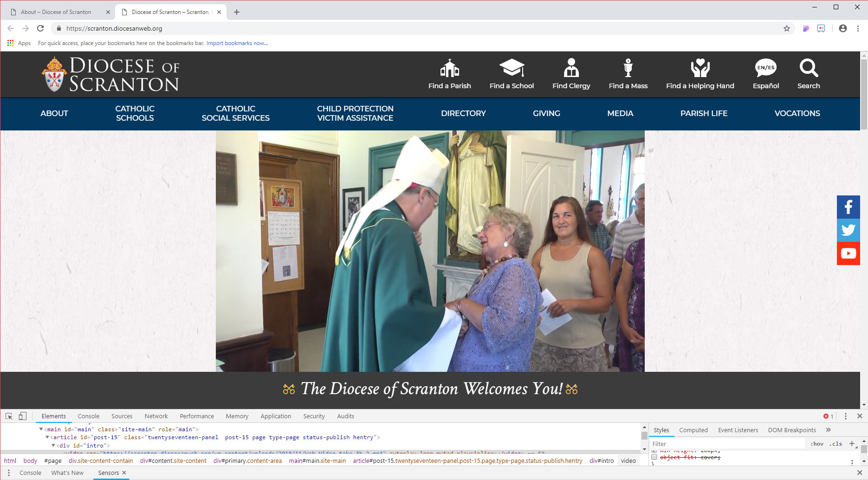Open the YouTube social link
Image resolution: width=868 pixels, height=480 pixels.
pyautogui.click(x=848, y=253)
